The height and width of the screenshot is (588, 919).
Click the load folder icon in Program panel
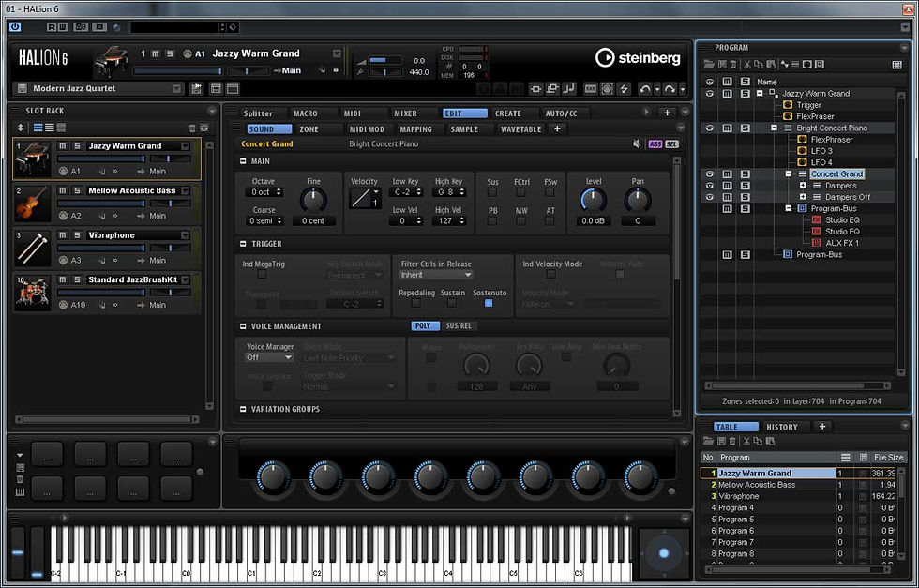point(709,65)
